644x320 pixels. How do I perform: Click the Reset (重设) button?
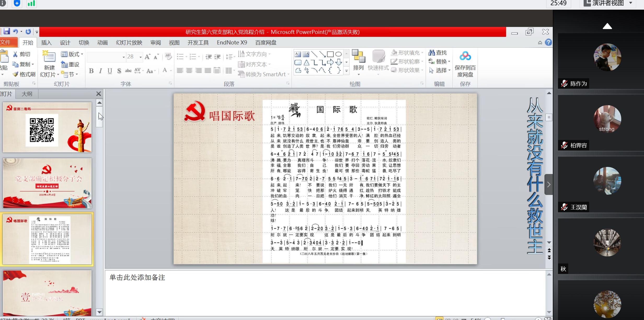click(x=70, y=64)
